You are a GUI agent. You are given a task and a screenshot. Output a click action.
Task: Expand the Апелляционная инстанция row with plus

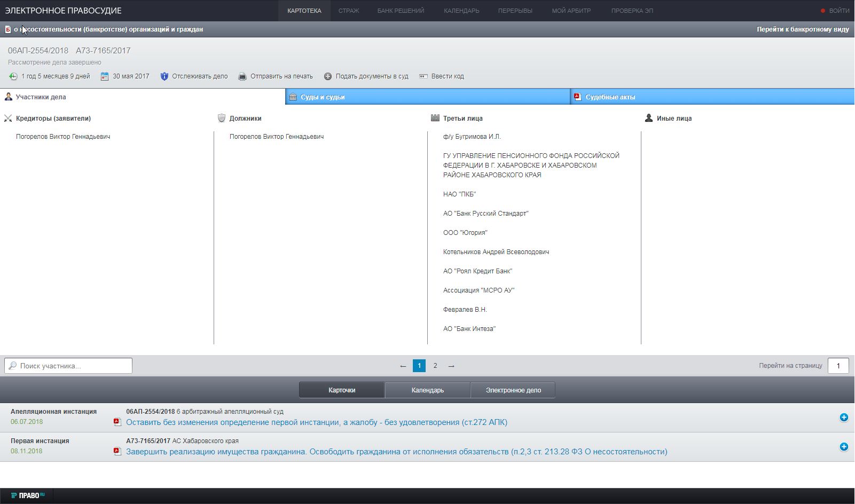tap(844, 418)
